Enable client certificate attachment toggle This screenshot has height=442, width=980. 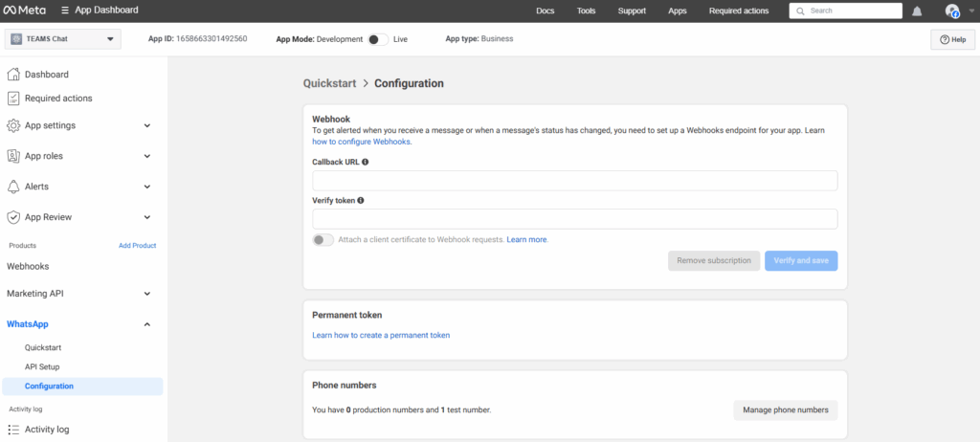click(323, 240)
